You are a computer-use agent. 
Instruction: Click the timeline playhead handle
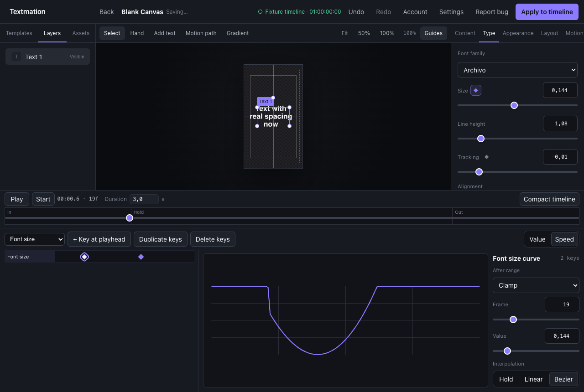[x=130, y=218]
